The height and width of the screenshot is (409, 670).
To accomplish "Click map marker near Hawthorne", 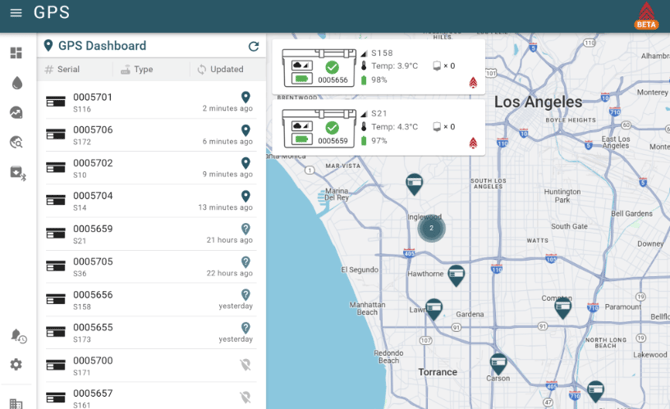I will pos(456,276).
